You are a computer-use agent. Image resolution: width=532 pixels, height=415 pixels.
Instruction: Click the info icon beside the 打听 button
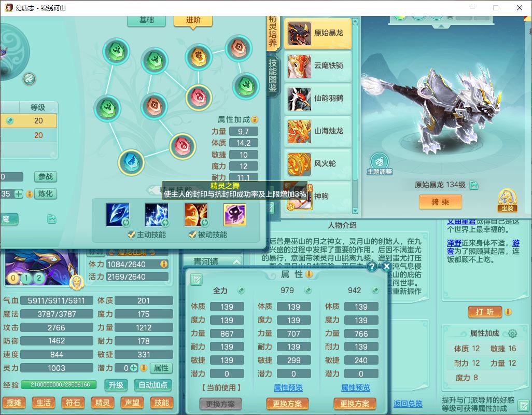tap(508, 312)
